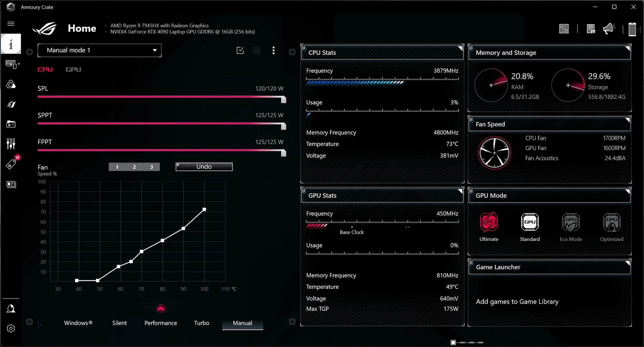Open the user account icon near bottom
Viewport: 644px width, 347px height.
pyautogui.click(x=11, y=308)
